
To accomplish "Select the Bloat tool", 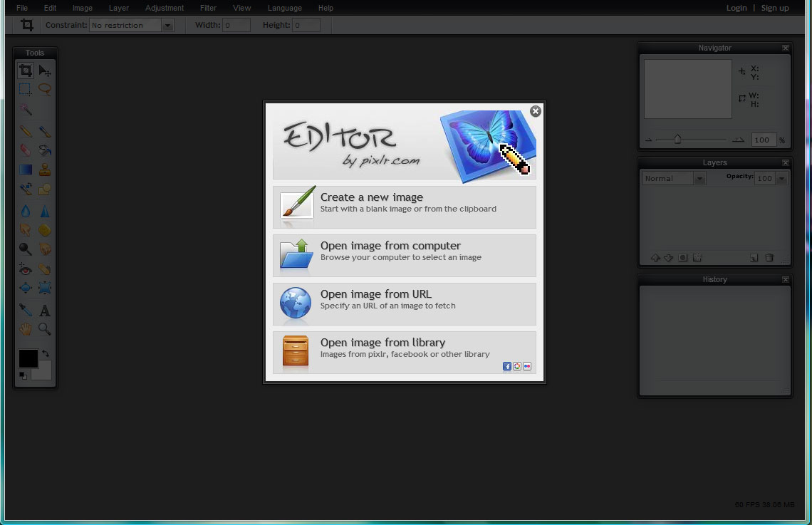I will [x=26, y=288].
